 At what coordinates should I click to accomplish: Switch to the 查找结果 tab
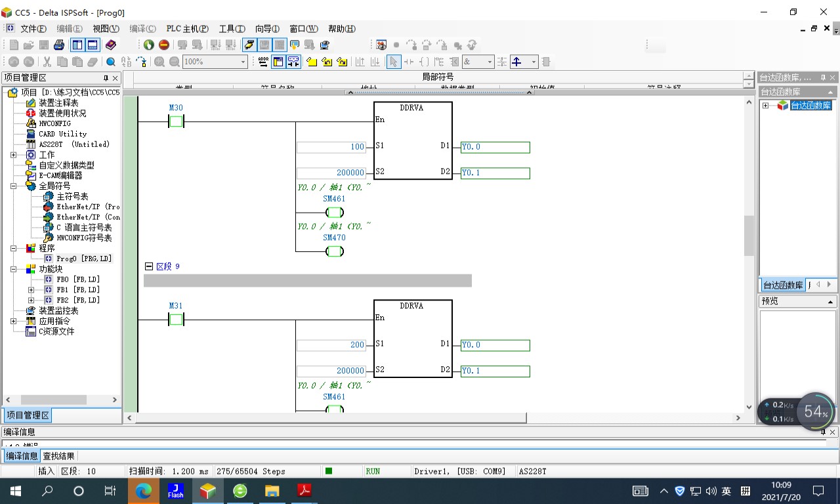point(58,456)
